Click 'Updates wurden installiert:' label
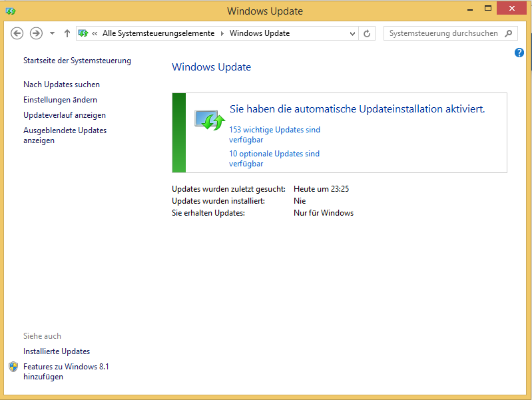The image size is (532, 400). pos(218,201)
